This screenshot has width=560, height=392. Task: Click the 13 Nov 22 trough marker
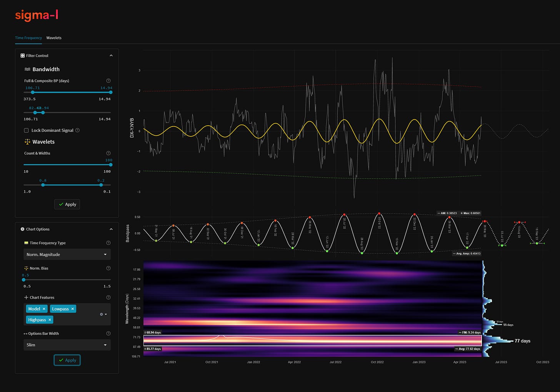(397, 253)
